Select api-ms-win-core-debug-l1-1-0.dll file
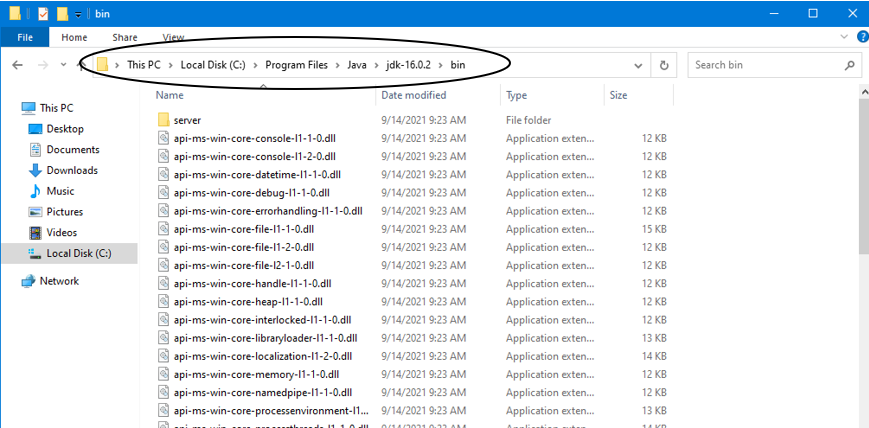Screen dimensions: 869x428 pyautogui.click(x=252, y=193)
